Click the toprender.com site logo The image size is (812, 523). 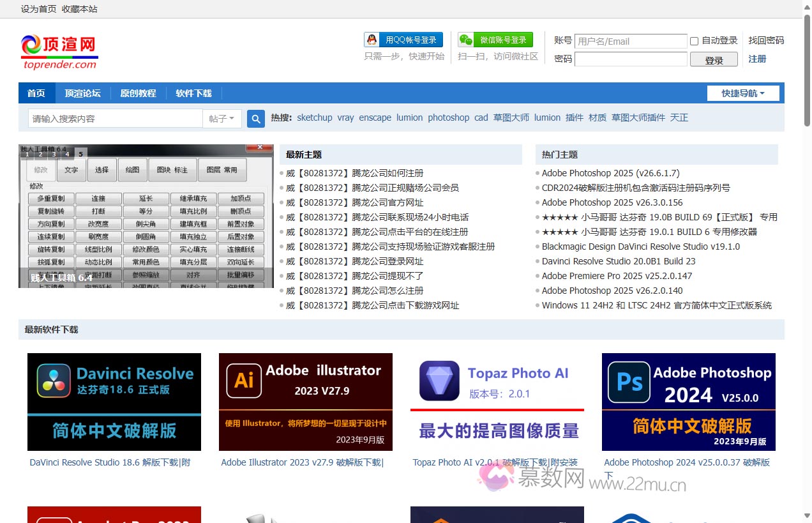(59, 52)
